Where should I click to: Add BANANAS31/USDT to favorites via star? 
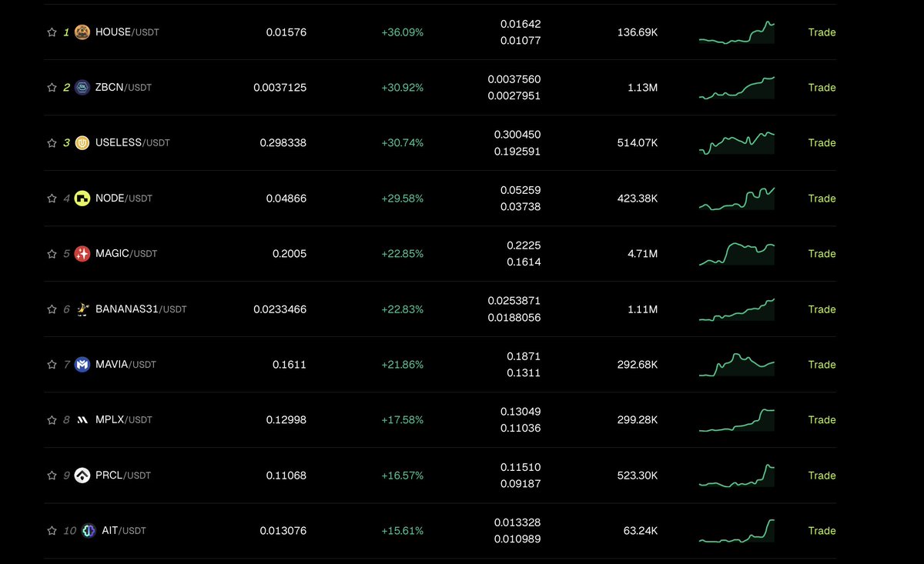pos(52,309)
